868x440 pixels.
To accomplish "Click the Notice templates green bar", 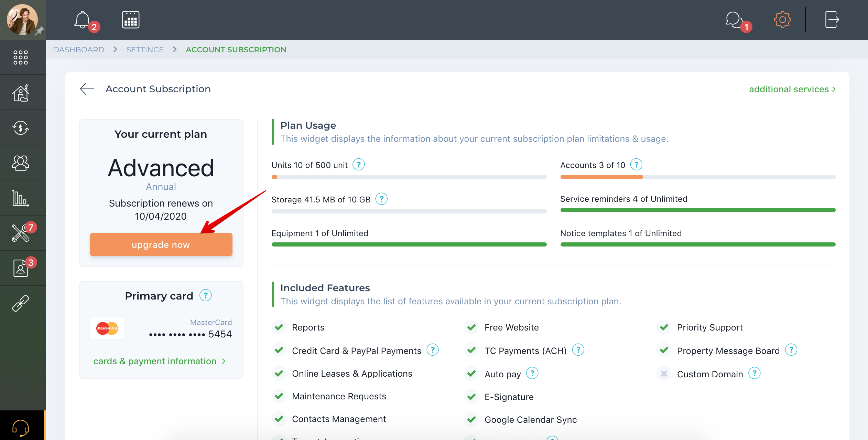I will (x=698, y=244).
